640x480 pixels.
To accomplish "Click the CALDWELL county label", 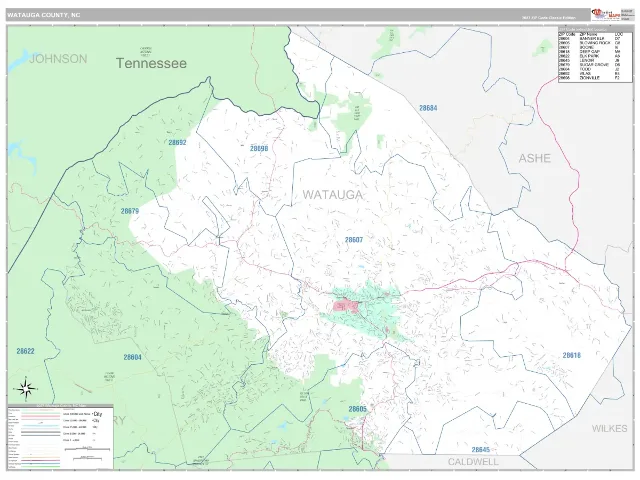I will click(x=473, y=462).
